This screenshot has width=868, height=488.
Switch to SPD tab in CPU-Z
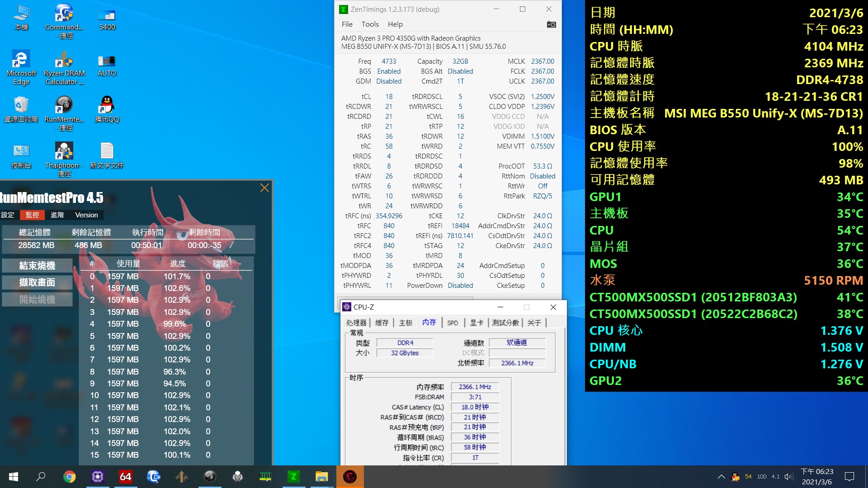[x=453, y=323]
